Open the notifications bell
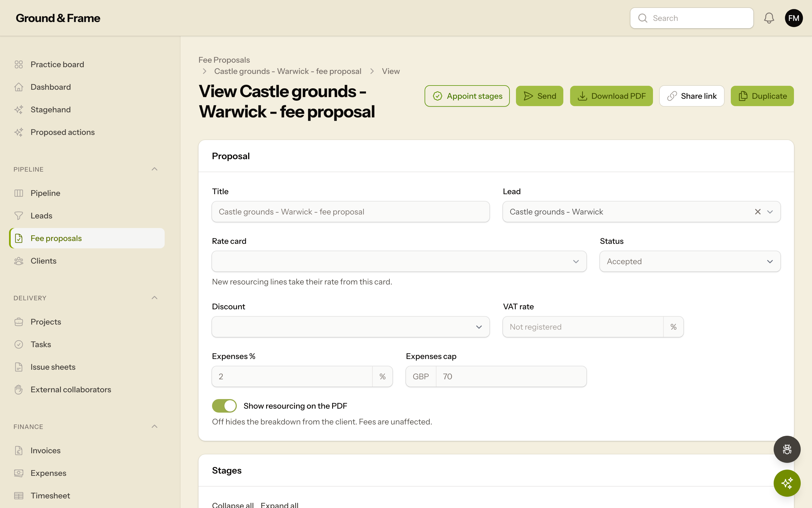Image resolution: width=812 pixels, height=508 pixels. [769, 18]
